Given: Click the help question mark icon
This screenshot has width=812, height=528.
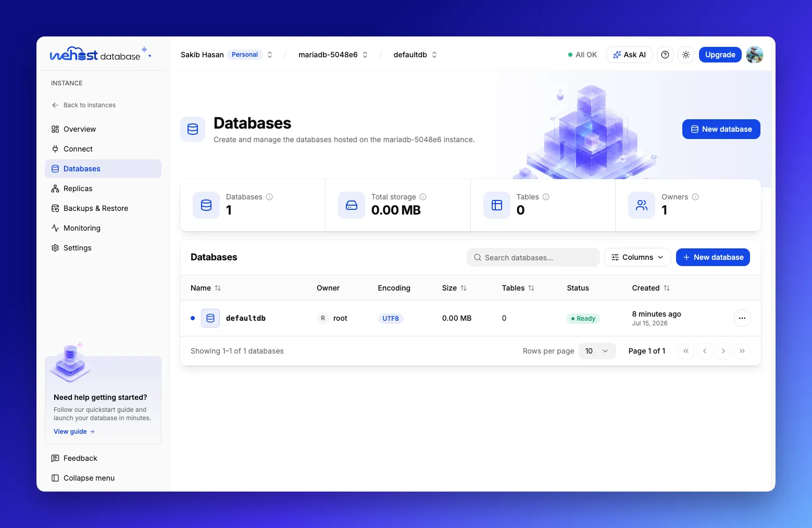Looking at the screenshot, I should [x=665, y=55].
